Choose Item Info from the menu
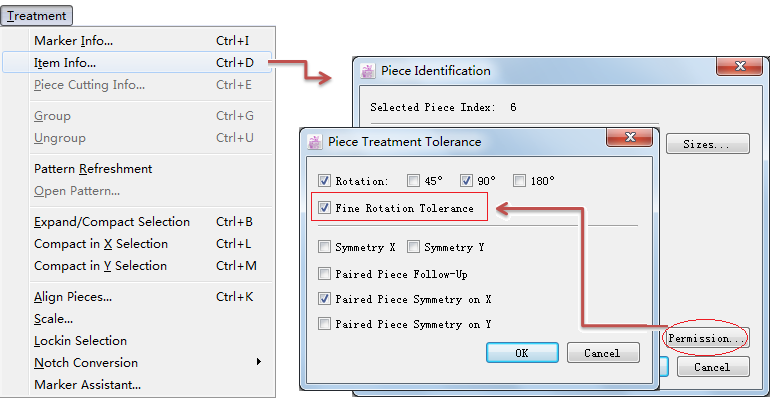This screenshot has height=400, width=774. (65, 63)
